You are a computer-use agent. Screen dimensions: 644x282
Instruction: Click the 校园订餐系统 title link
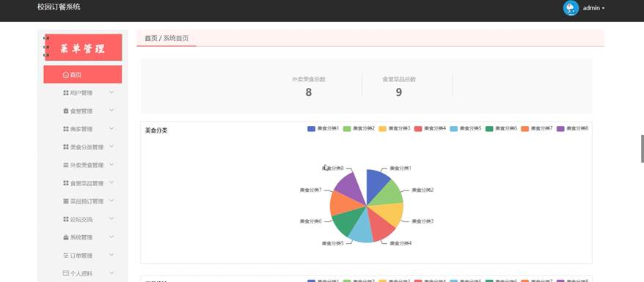point(59,7)
